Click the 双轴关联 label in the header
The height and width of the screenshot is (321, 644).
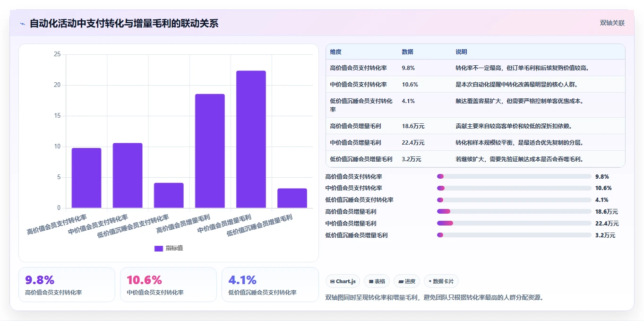pyautogui.click(x=612, y=23)
